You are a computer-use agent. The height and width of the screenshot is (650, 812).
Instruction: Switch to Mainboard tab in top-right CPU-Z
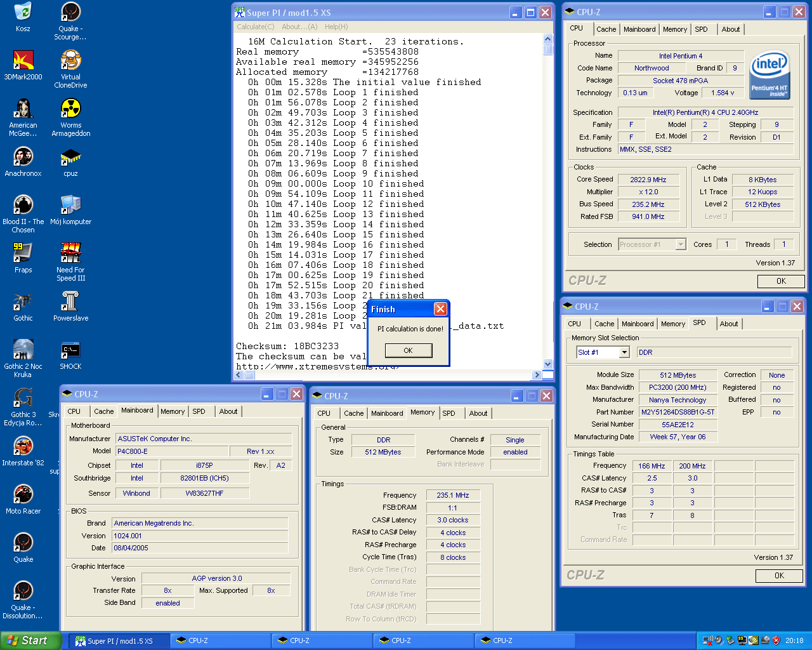[639, 29]
